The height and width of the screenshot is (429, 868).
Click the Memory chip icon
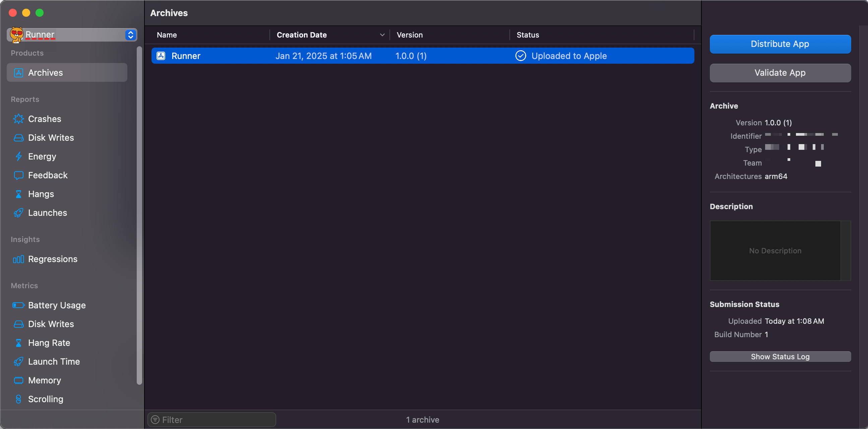pos(18,380)
